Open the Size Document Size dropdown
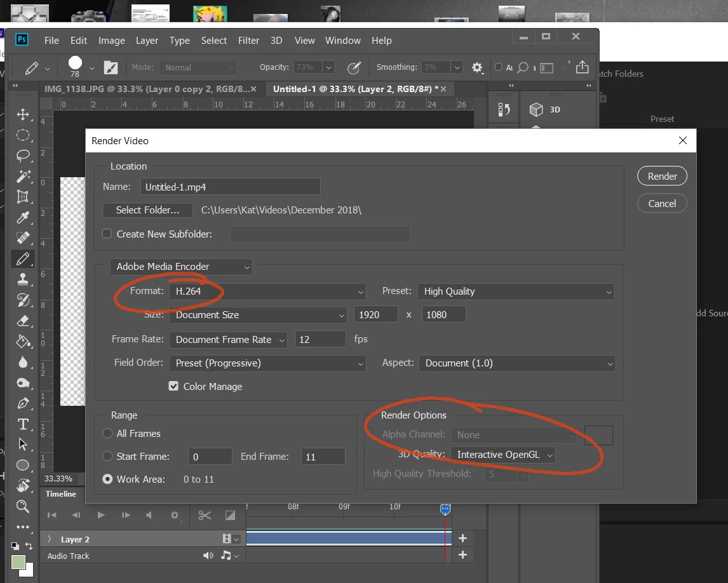Image resolution: width=728 pixels, height=583 pixels. click(x=258, y=315)
